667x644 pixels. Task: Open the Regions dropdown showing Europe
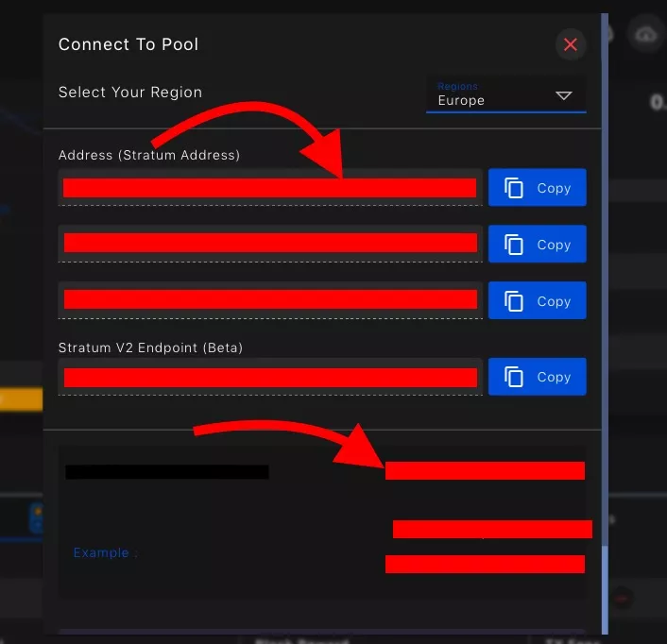point(505,95)
